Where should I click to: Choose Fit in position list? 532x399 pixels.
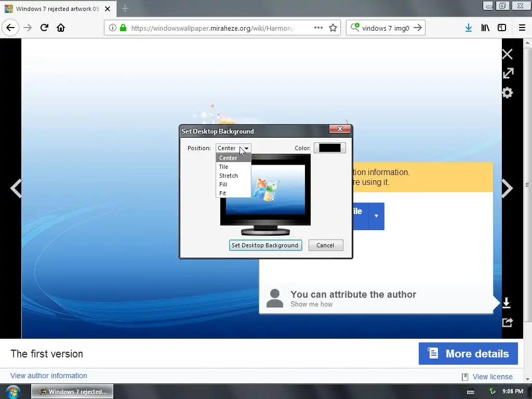pyautogui.click(x=233, y=193)
